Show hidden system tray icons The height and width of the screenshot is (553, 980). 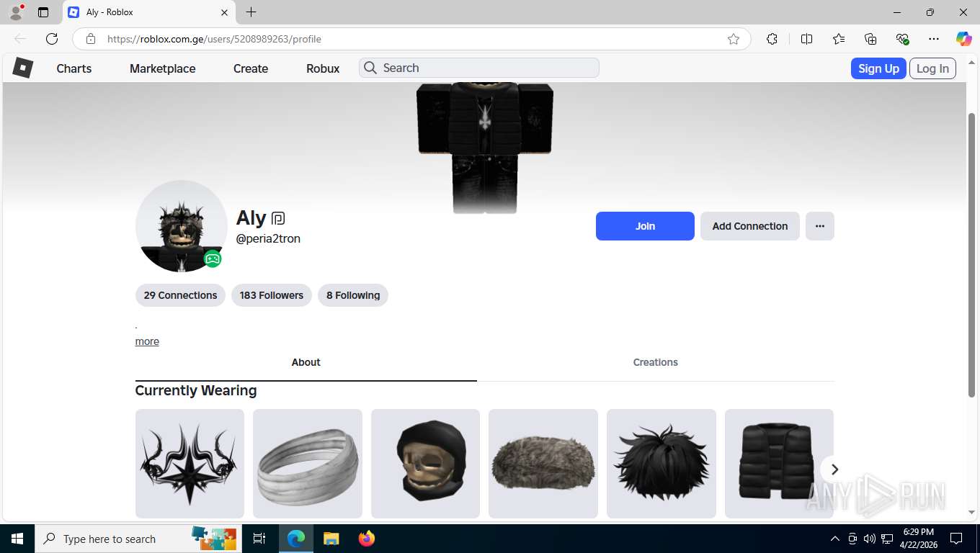click(x=835, y=539)
